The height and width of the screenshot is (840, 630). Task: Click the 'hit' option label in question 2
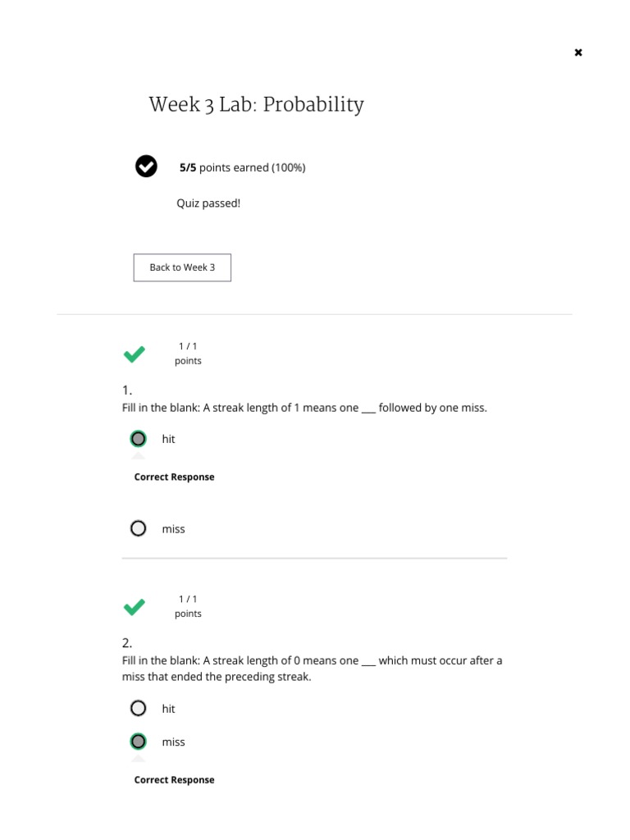point(168,709)
